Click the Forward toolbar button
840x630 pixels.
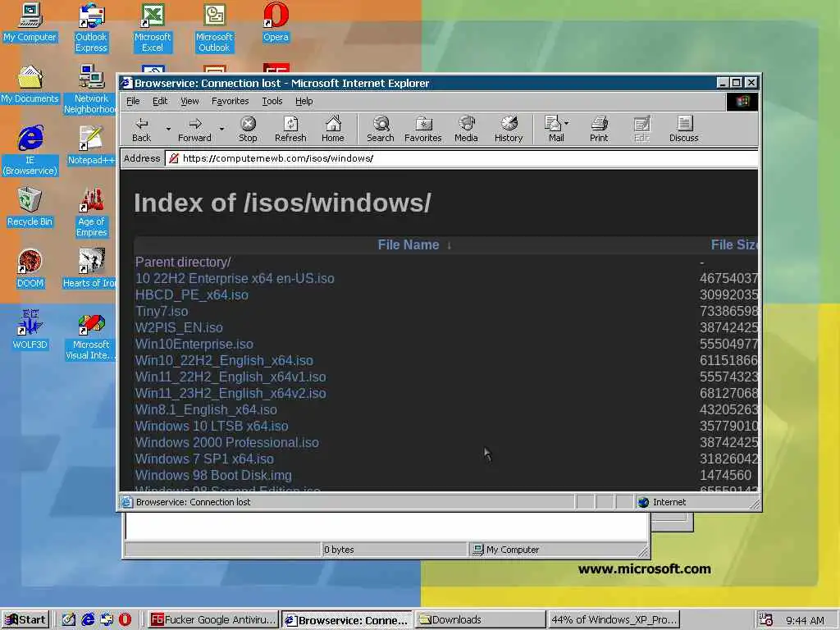click(194, 129)
